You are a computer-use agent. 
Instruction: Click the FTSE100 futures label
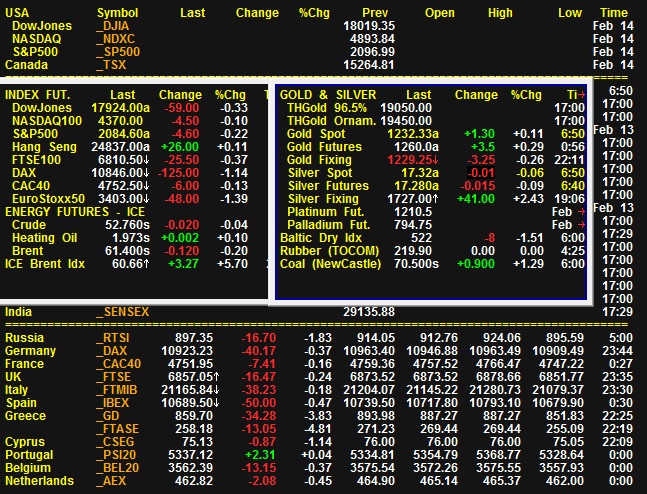point(36,160)
